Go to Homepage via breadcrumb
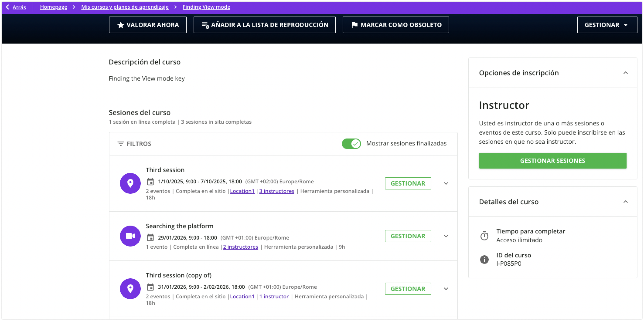644x321 pixels. (53, 7)
